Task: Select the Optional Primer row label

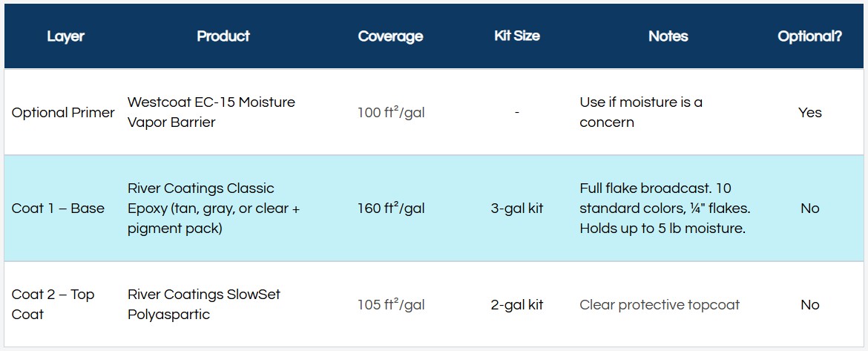Action: click(63, 112)
